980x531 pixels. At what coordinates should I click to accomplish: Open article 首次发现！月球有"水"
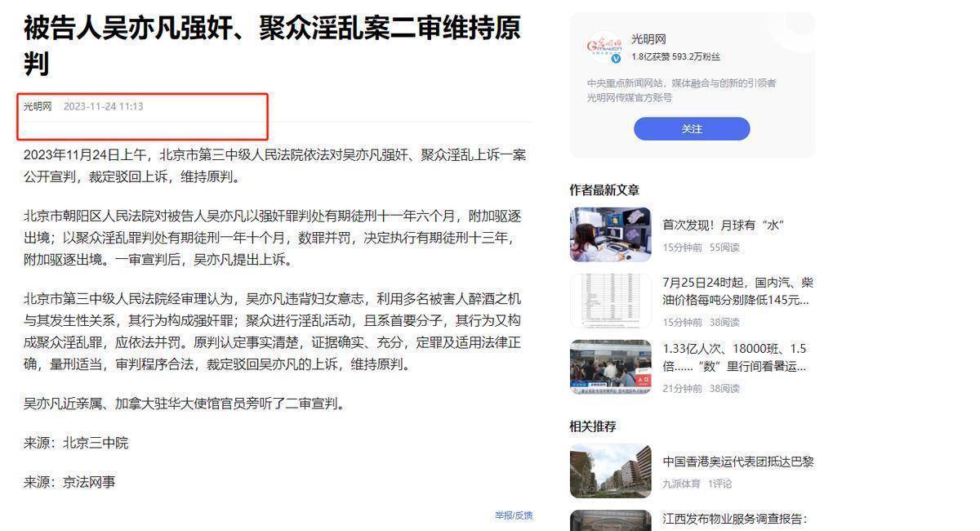click(x=723, y=225)
